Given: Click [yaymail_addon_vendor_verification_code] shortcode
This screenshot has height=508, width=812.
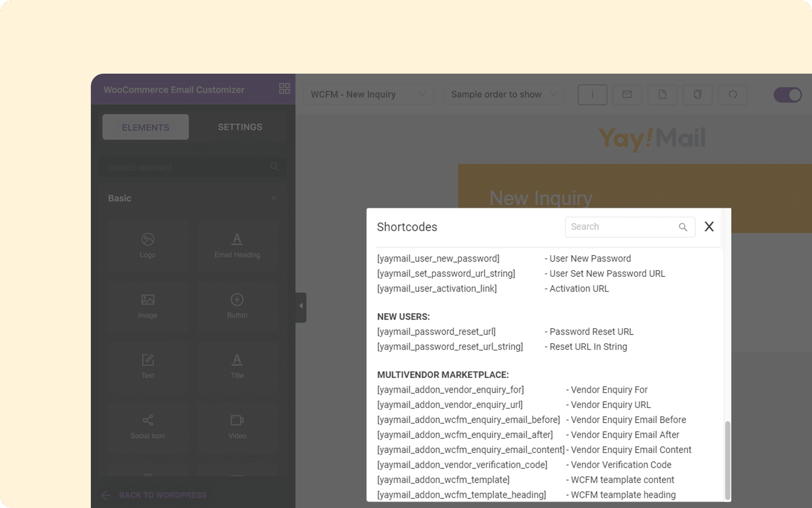Looking at the screenshot, I should tap(462, 465).
